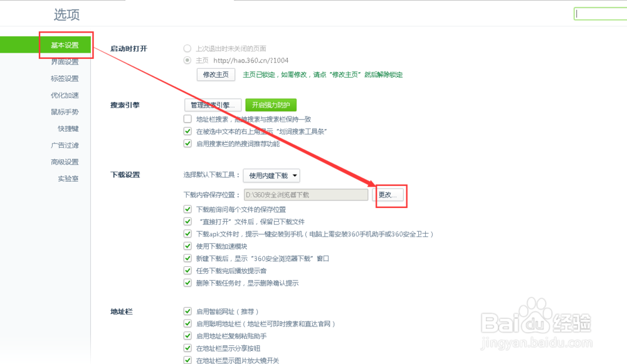The height and width of the screenshot is (364, 627).
Task: Click the 地址栏 section label
Action: [x=122, y=311]
